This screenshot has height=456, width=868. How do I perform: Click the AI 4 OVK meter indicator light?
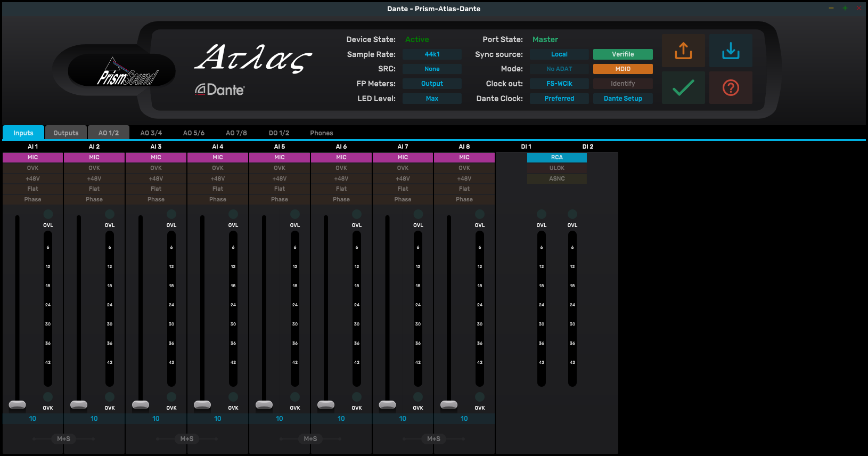(233, 397)
